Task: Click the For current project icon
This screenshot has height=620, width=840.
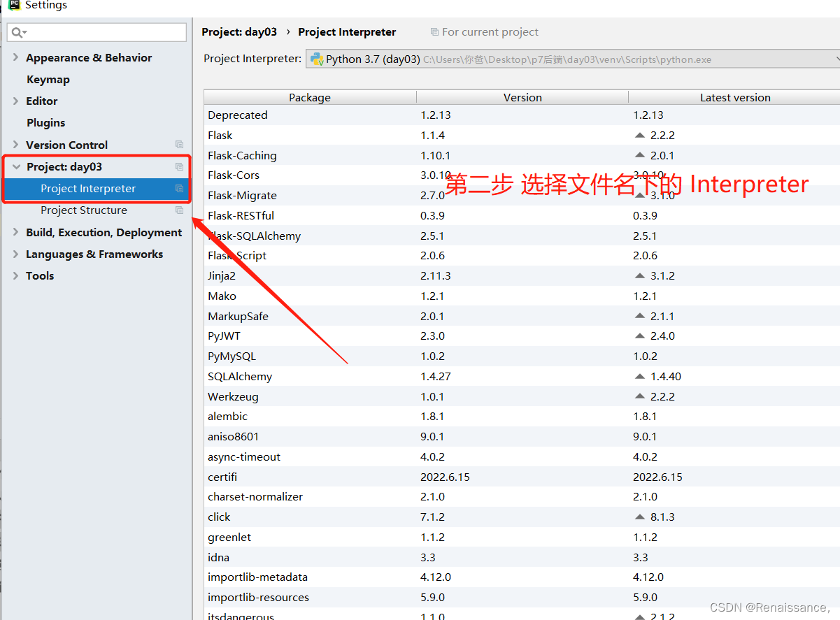Action: click(434, 32)
